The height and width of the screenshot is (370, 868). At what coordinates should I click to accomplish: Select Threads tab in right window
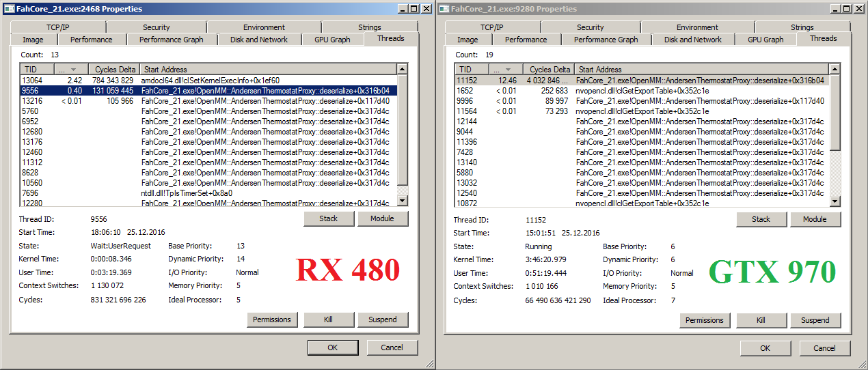[x=824, y=38]
